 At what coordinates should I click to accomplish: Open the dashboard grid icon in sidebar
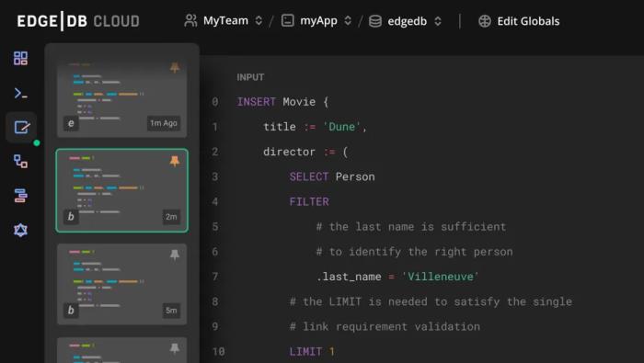pos(20,58)
